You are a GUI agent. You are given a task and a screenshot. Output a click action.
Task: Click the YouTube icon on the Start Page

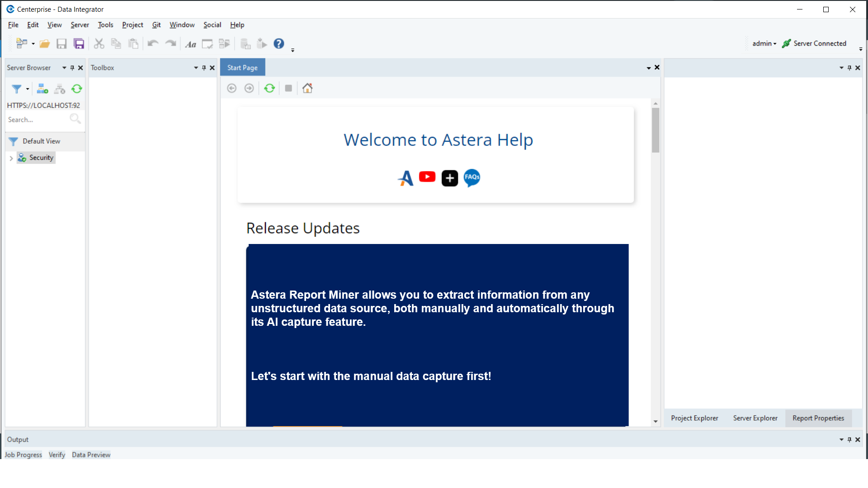pos(427,177)
